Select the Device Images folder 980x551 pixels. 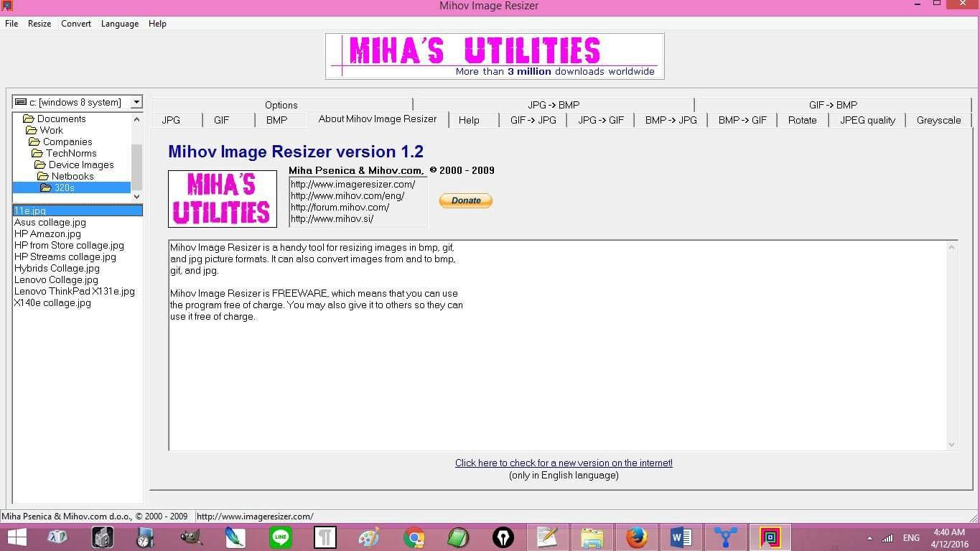coord(81,165)
